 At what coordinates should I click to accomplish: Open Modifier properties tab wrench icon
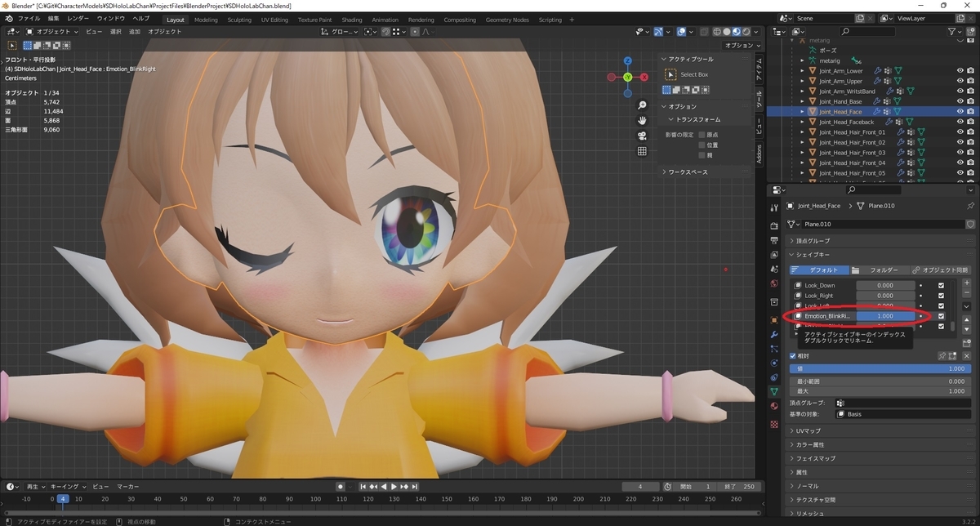click(774, 335)
